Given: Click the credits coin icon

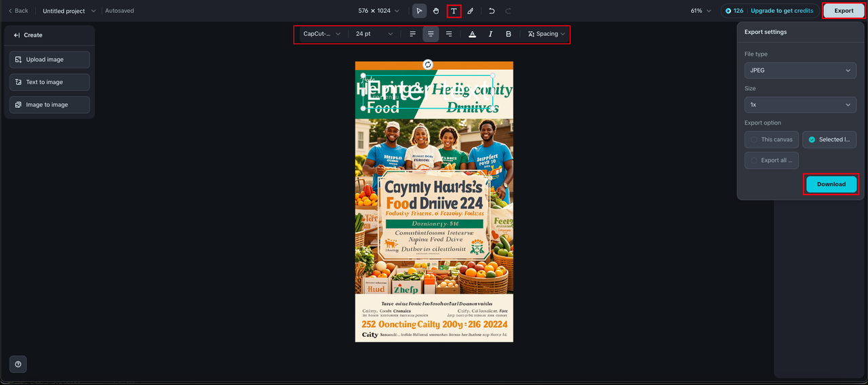Looking at the screenshot, I should point(729,11).
